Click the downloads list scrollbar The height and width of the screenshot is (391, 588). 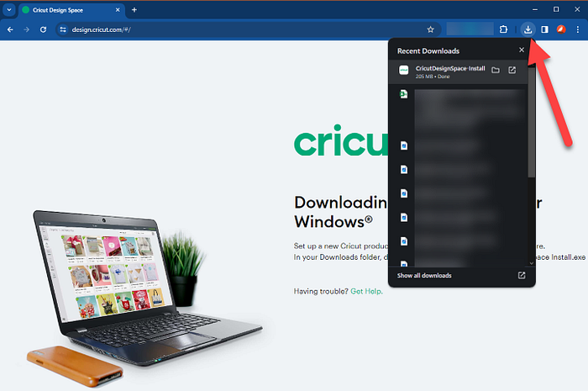point(532,122)
